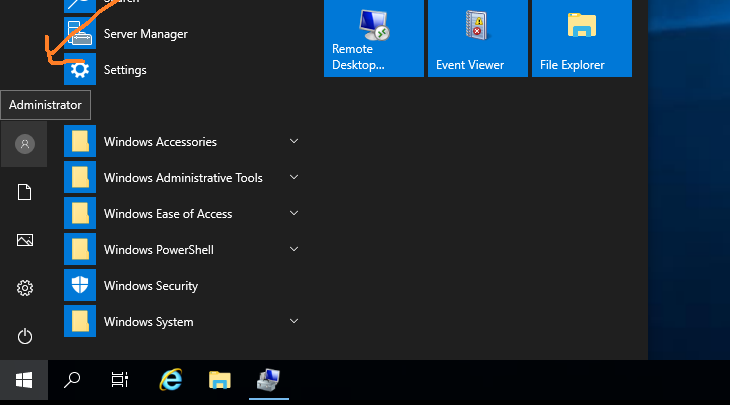The height and width of the screenshot is (405, 730).
Task: Open the Settings gear icon in app list
Action: 80,69
